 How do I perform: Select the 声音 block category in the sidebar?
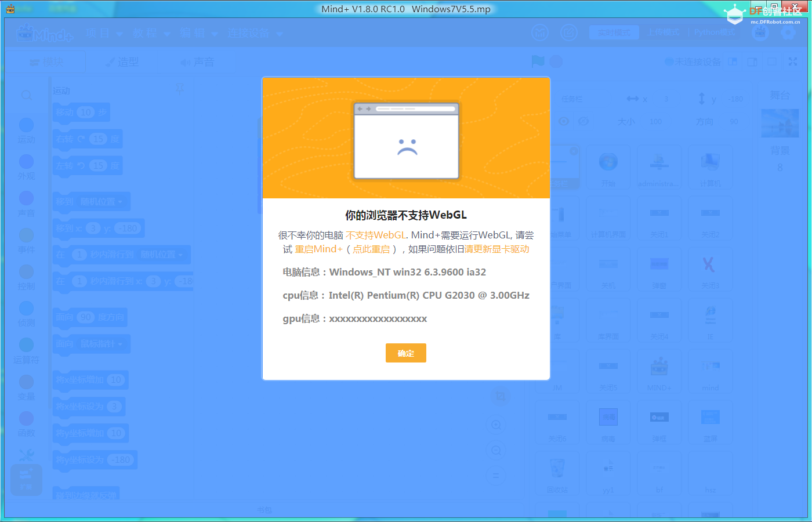(x=26, y=204)
